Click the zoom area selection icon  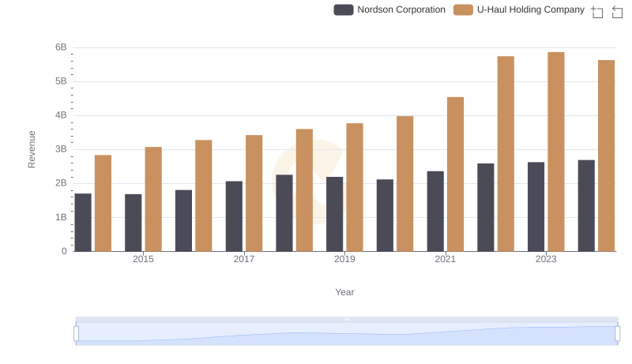[x=597, y=12]
